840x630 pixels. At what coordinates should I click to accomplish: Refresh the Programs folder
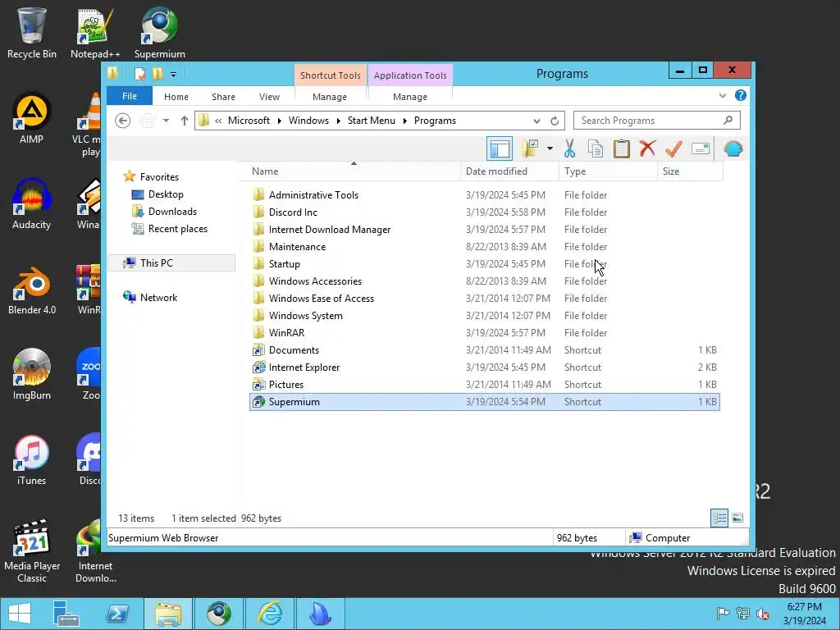tap(555, 121)
